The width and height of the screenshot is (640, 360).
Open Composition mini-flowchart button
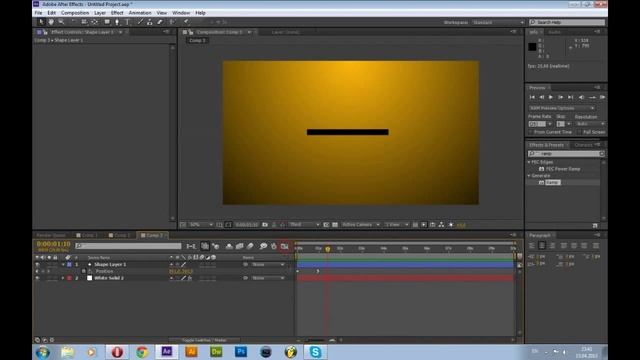coord(191,246)
